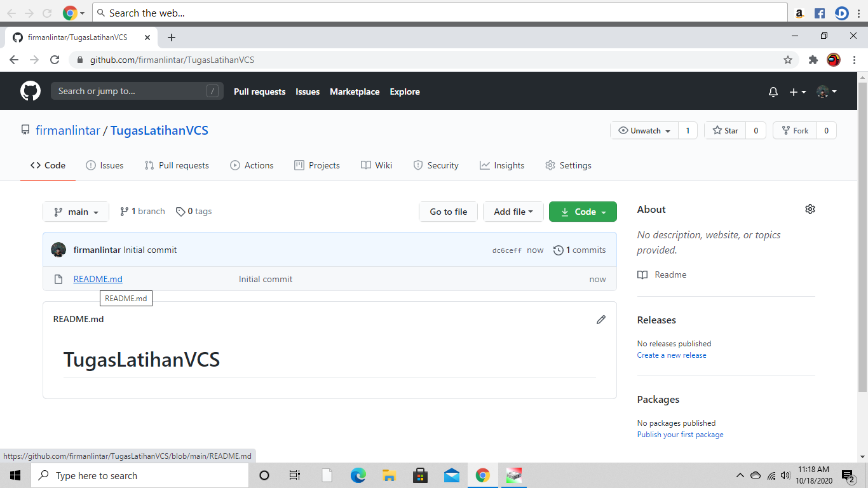
Task: Open Microsoft Store from taskbar
Action: [x=420, y=475]
